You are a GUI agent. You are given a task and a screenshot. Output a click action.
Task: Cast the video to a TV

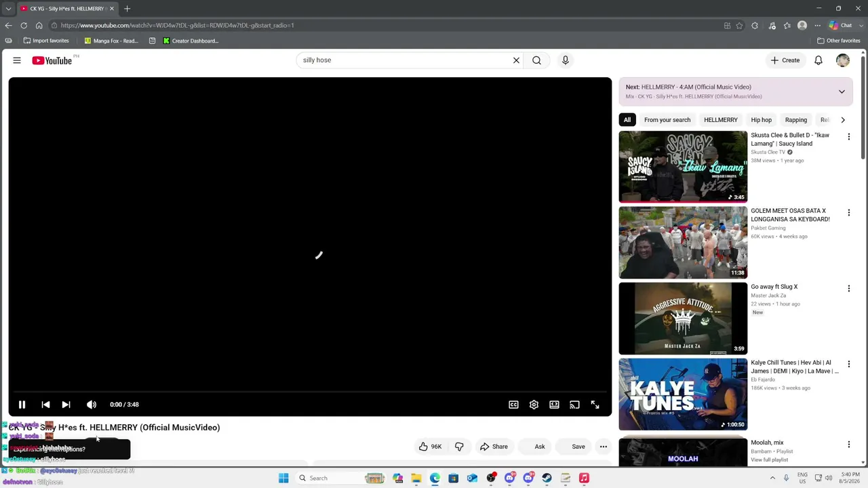tap(574, 405)
